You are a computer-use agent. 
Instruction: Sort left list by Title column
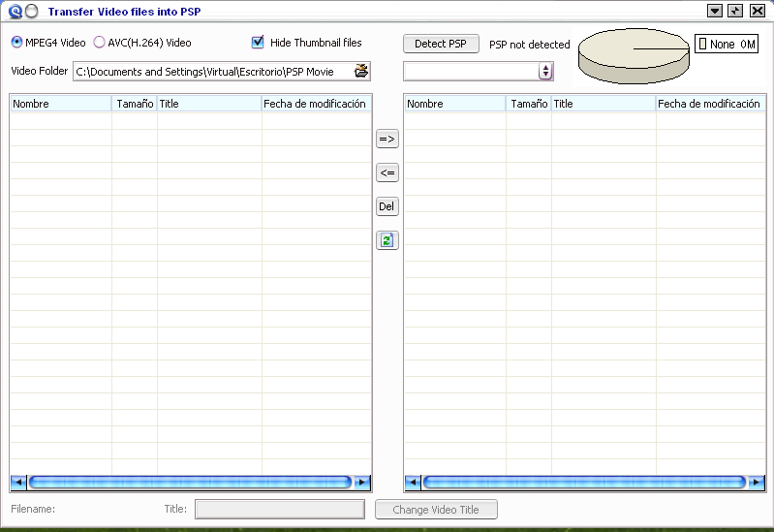[x=209, y=104]
